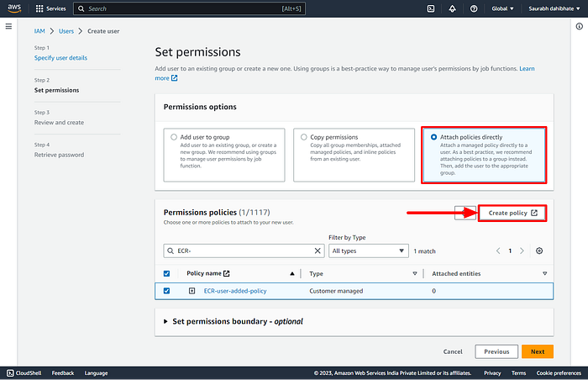Select page 1 in the pagination
The width and height of the screenshot is (588, 380).
tap(510, 251)
